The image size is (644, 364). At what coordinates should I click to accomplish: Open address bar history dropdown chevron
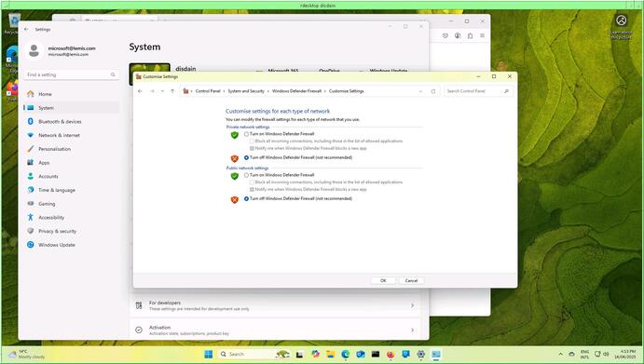pos(420,91)
